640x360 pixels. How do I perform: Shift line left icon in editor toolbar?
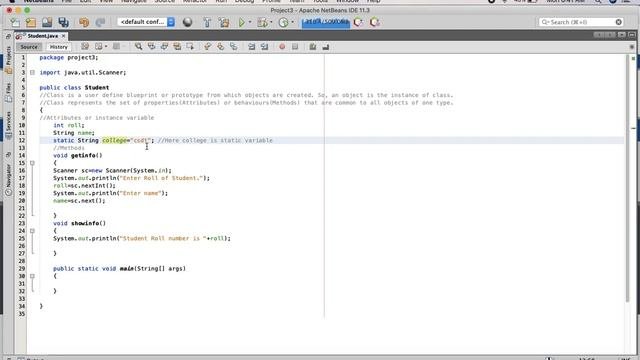point(251,47)
